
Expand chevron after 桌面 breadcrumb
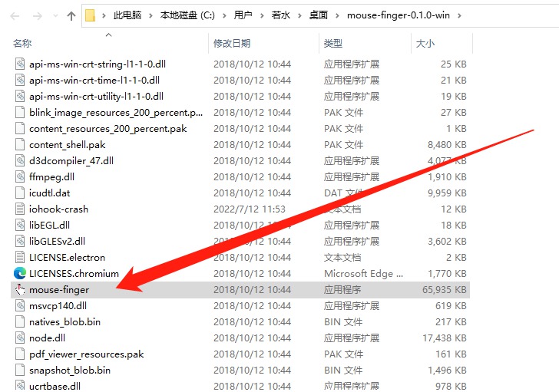pyautogui.click(x=338, y=15)
